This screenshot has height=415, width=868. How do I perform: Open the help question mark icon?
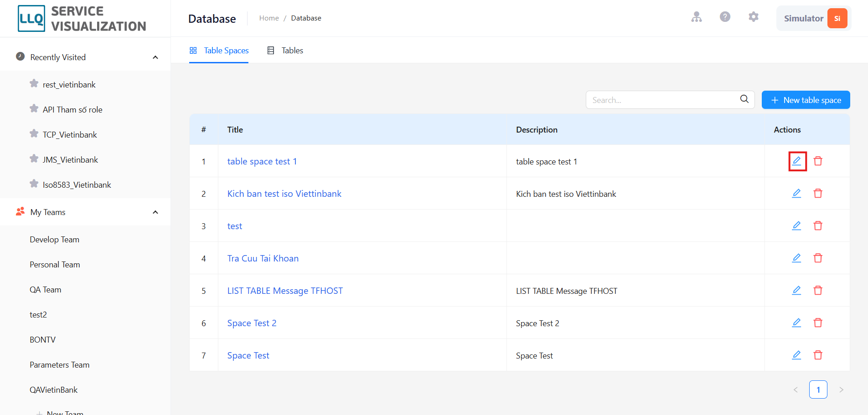point(725,17)
